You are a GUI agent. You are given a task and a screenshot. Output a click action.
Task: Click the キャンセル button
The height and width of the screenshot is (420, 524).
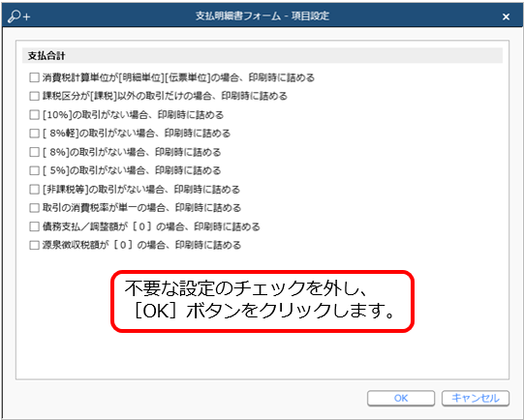(x=476, y=398)
